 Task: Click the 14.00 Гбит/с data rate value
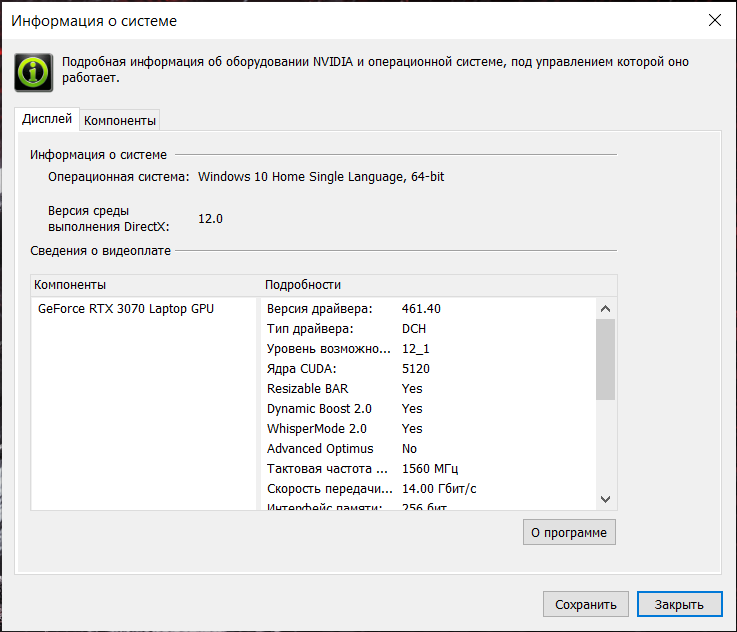[439, 489]
